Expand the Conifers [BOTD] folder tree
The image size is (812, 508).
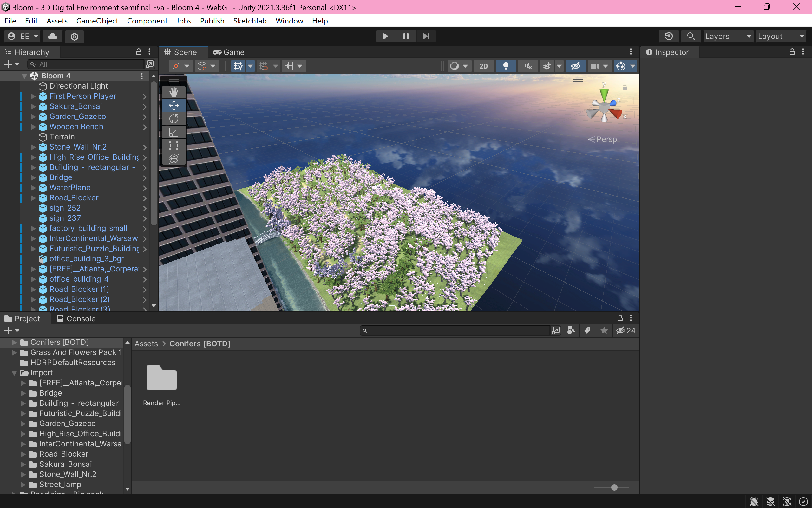click(x=14, y=342)
